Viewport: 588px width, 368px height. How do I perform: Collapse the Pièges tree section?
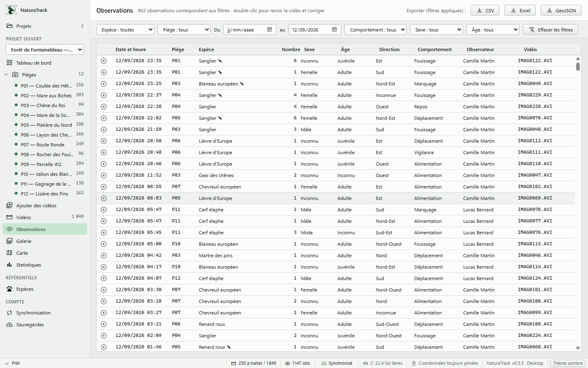coord(6,74)
